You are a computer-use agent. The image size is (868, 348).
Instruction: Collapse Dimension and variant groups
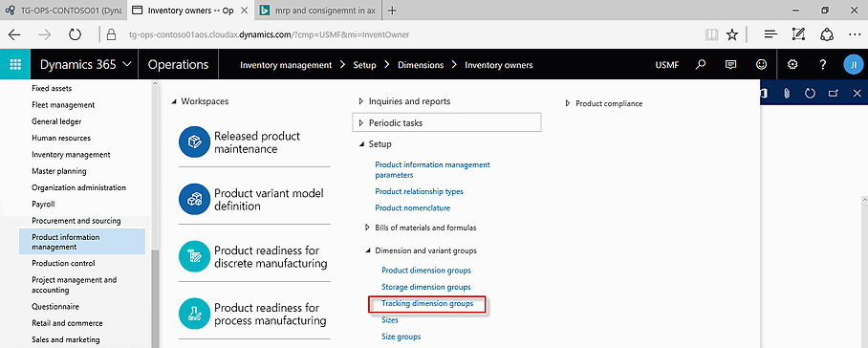(368, 251)
